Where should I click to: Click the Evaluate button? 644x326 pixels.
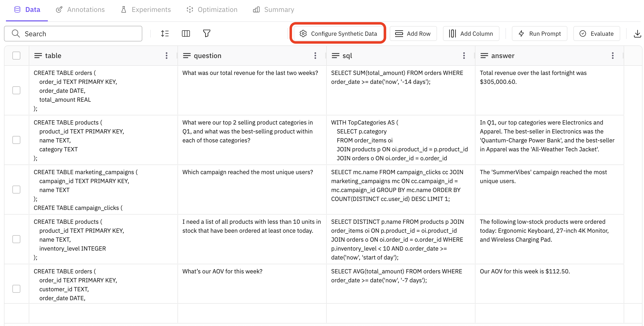point(596,33)
